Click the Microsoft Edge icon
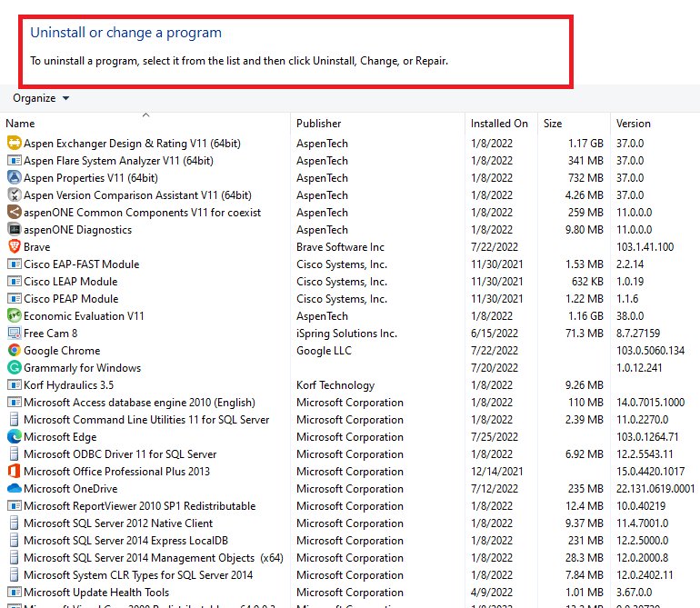Viewport: 700px width, 608px height. pyautogui.click(x=14, y=437)
